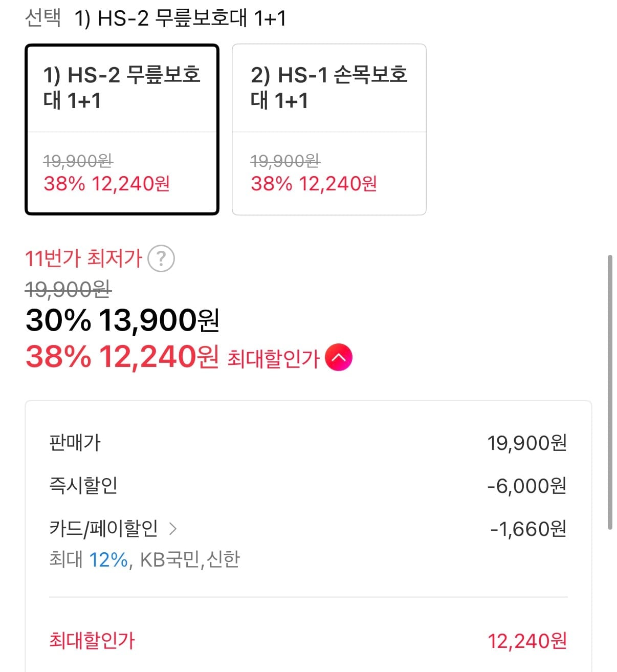Click the vertical scrollbar on the right edge
This screenshot has width=617, height=672.
coord(609,392)
